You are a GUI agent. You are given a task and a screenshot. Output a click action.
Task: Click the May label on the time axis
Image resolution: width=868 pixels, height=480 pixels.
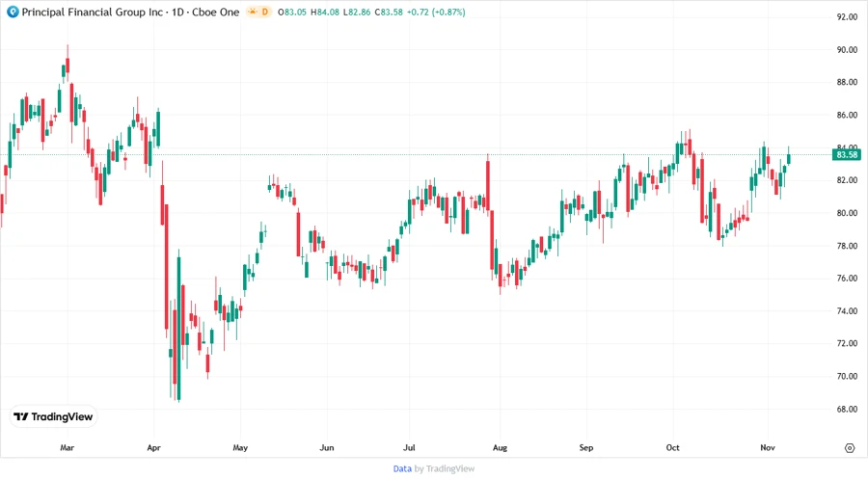pyautogui.click(x=240, y=447)
